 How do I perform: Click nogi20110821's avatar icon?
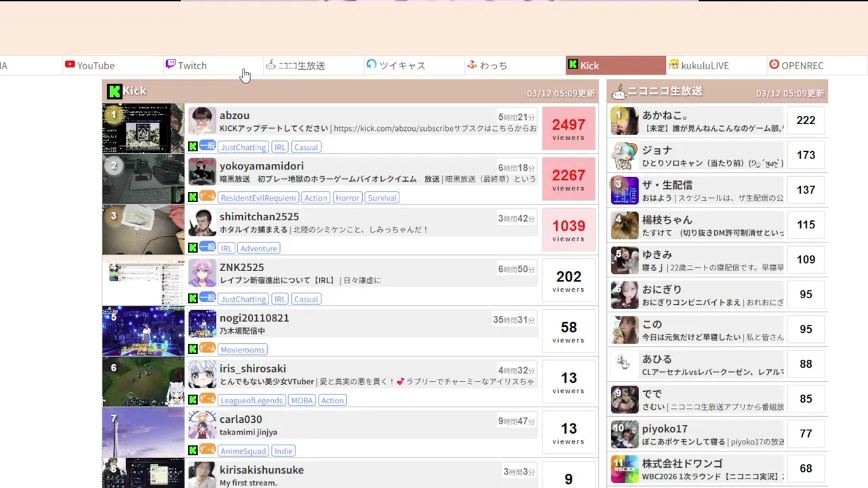pyautogui.click(x=202, y=323)
